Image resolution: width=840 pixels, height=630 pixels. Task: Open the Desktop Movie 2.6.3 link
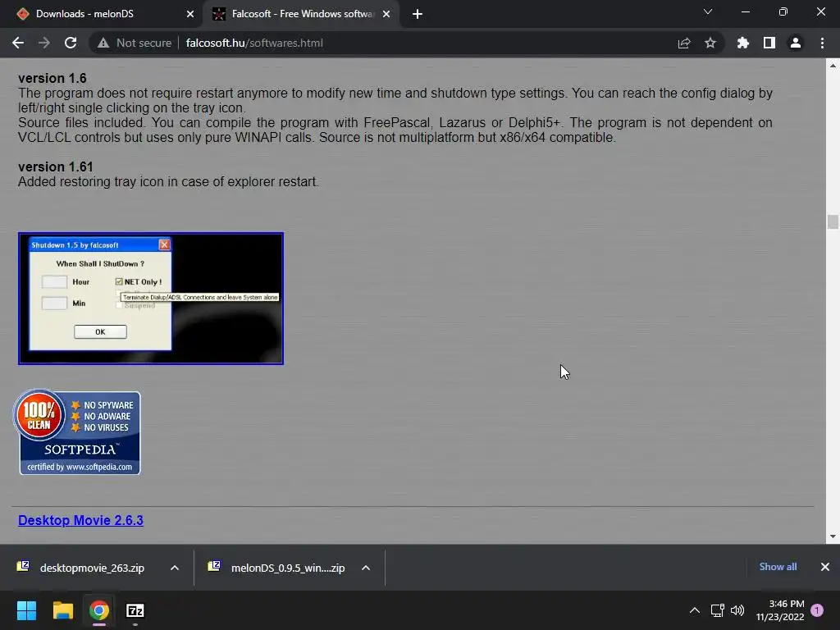tap(81, 520)
